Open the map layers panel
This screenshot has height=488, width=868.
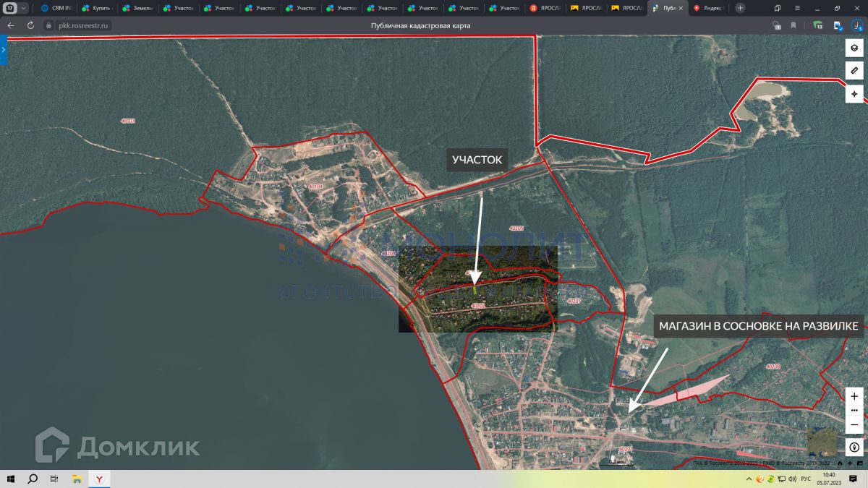tap(854, 48)
